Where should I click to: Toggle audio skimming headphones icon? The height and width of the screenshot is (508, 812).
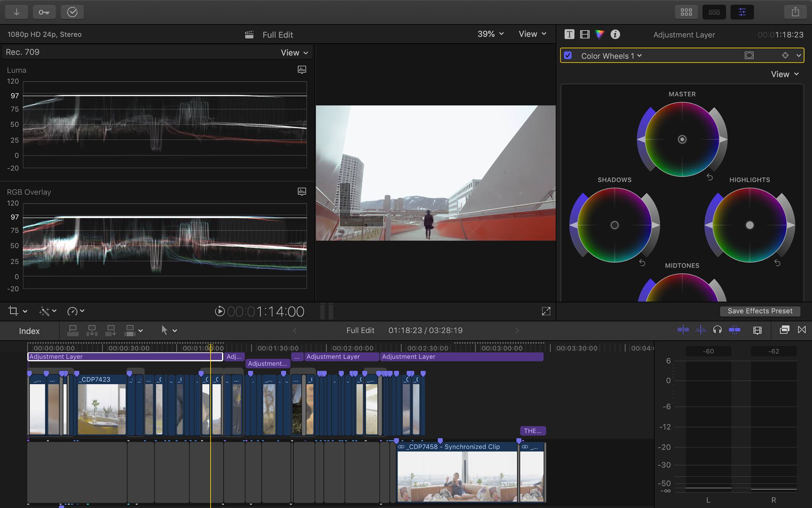point(717,330)
